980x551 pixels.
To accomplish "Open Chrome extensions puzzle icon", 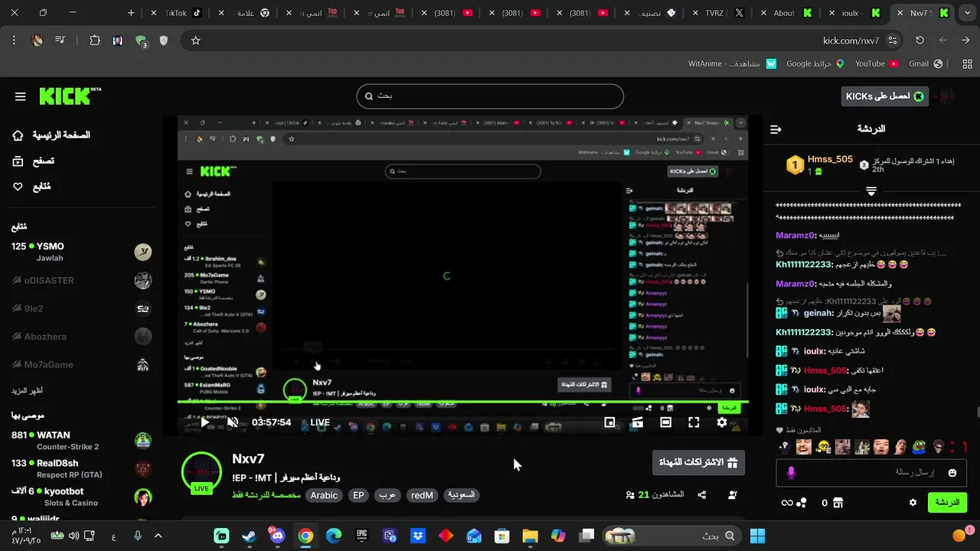I will [x=95, y=41].
